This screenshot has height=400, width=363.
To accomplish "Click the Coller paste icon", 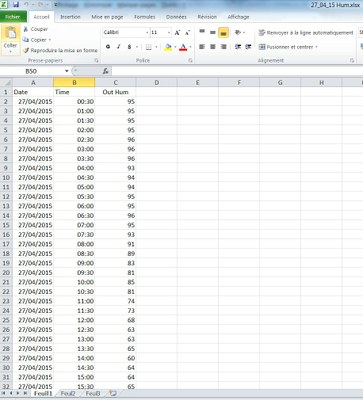I will pos(11,33).
